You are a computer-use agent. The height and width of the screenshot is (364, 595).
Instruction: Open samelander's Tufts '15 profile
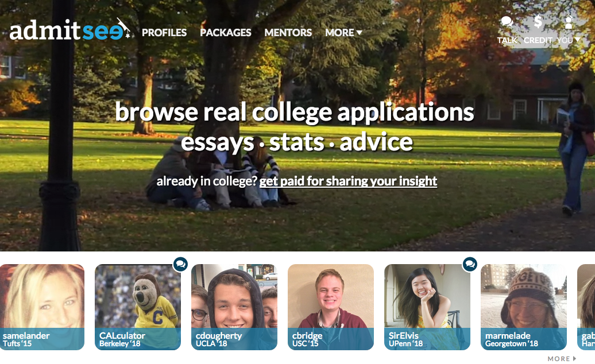click(42, 307)
